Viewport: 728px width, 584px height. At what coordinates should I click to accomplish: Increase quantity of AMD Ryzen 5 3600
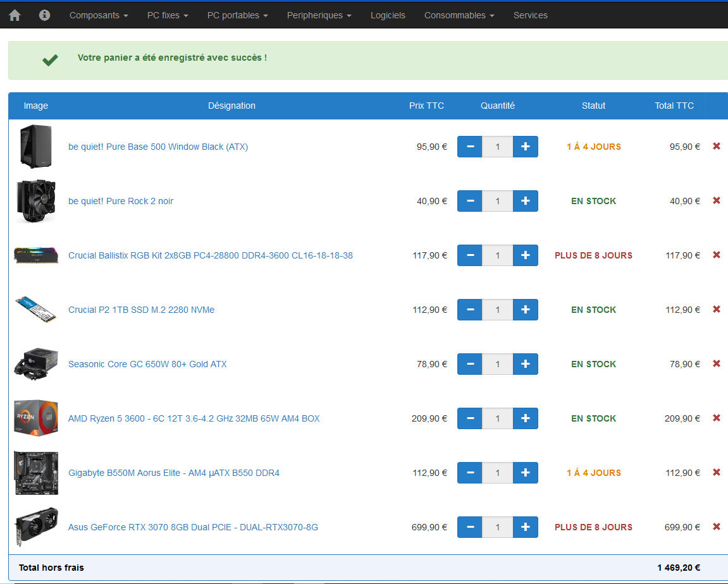point(526,418)
